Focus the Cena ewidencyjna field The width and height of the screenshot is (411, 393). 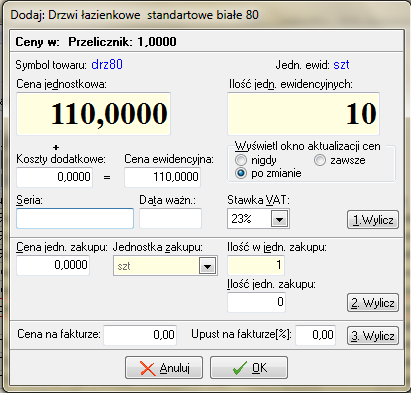pos(162,177)
